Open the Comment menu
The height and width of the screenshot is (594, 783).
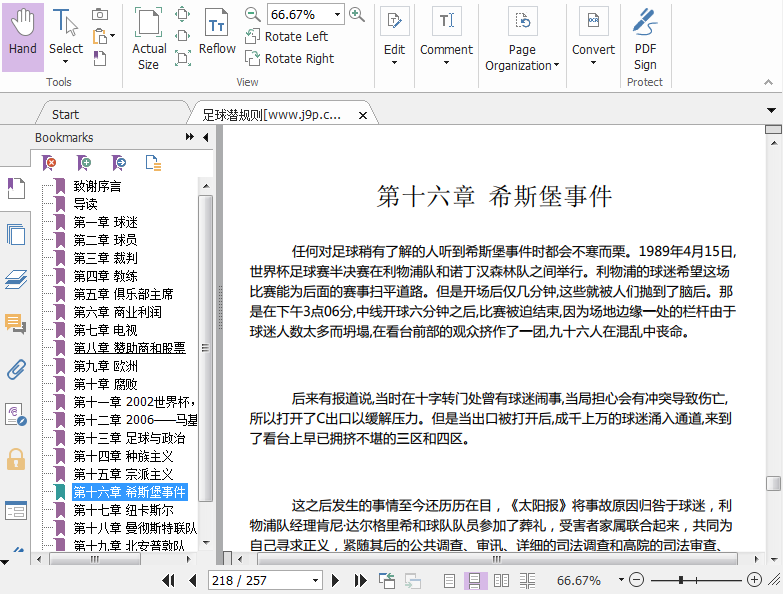coord(446,37)
